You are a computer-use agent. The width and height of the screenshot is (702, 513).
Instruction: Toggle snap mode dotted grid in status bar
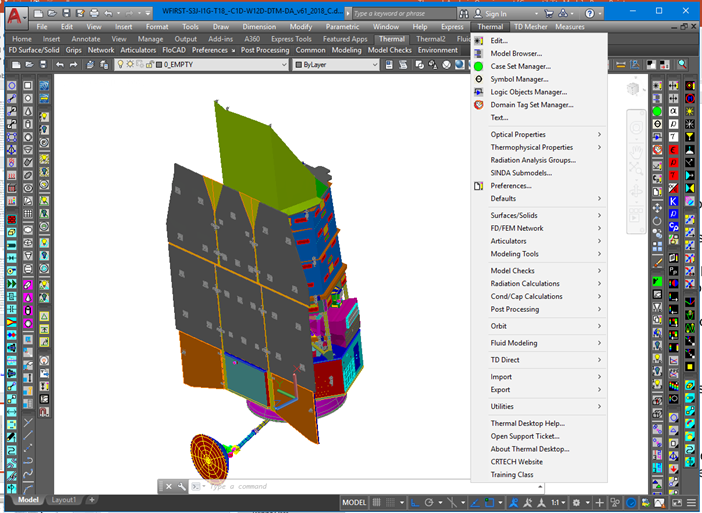point(390,503)
